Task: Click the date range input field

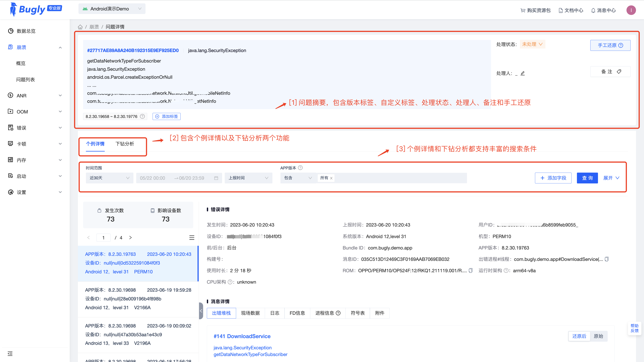Action: (179, 178)
